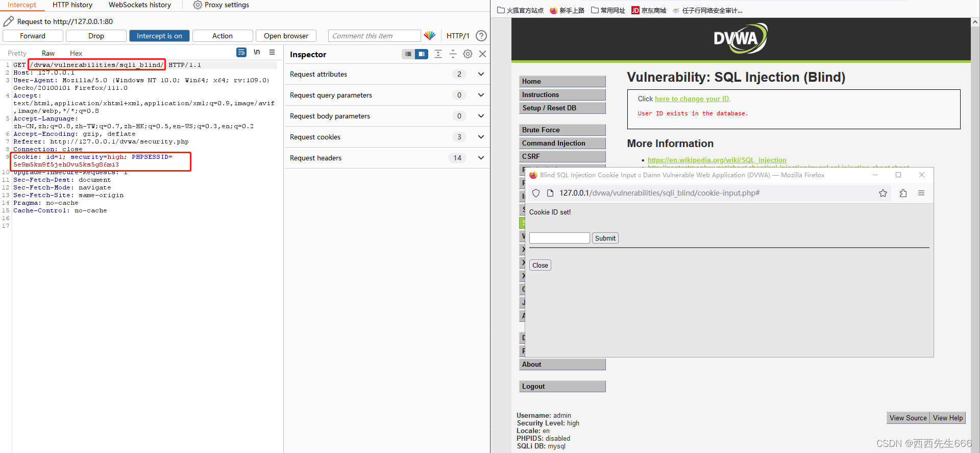Image resolution: width=980 pixels, height=453 pixels.
Task: Toggle the message wrap icon in editor
Action: pos(241,52)
